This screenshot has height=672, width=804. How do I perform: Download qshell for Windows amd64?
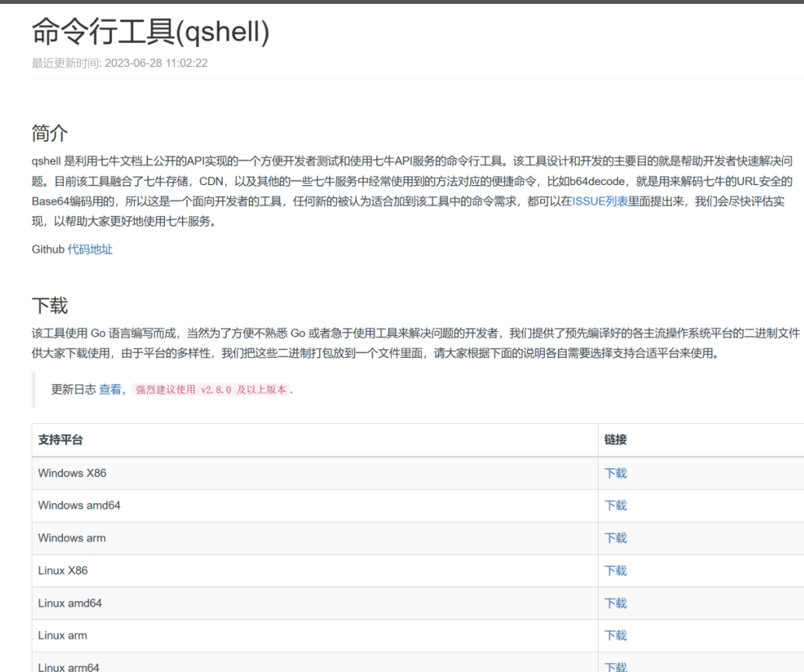(616, 506)
